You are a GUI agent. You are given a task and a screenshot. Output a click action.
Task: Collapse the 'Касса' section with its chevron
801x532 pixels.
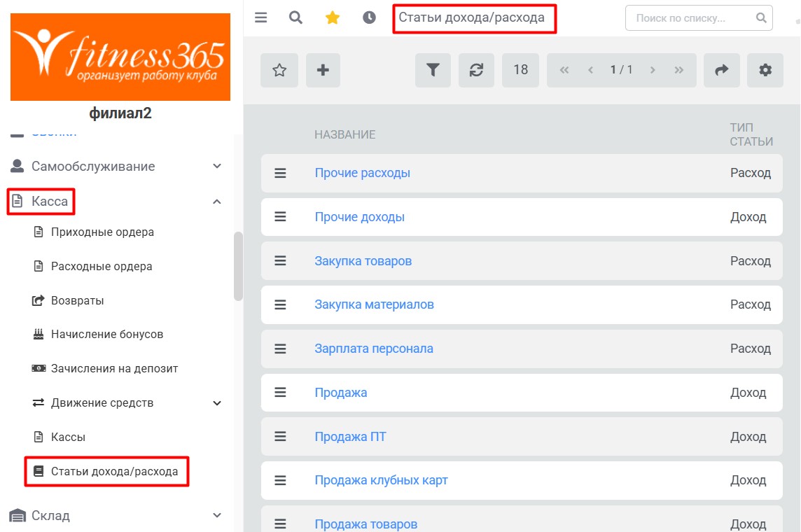pyautogui.click(x=217, y=202)
